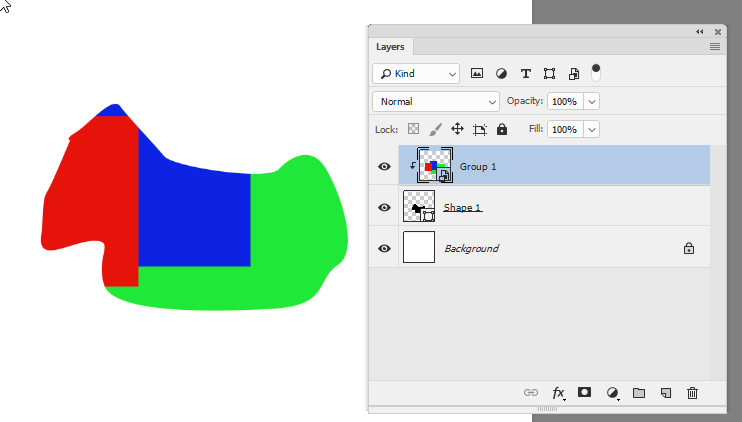Filter for type layers icon

pyautogui.click(x=525, y=73)
